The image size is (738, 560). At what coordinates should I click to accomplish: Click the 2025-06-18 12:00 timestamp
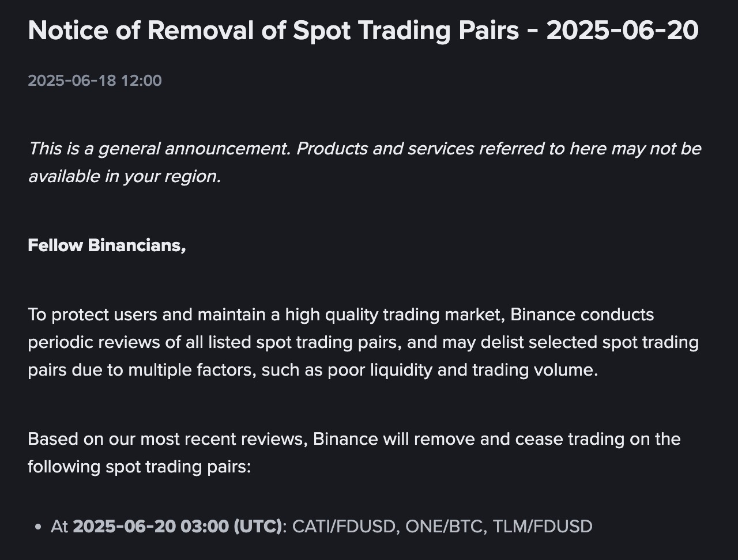point(95,81)
